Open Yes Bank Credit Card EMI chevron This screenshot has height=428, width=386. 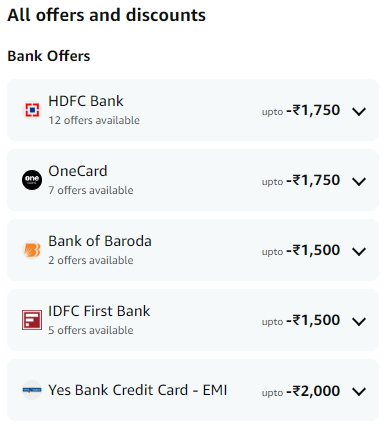359,391
